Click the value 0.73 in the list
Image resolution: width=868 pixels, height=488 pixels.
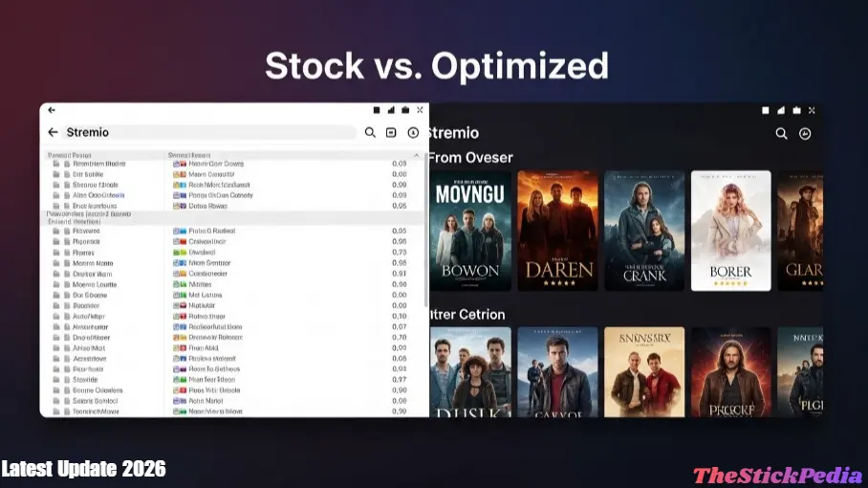pos(400,253)
